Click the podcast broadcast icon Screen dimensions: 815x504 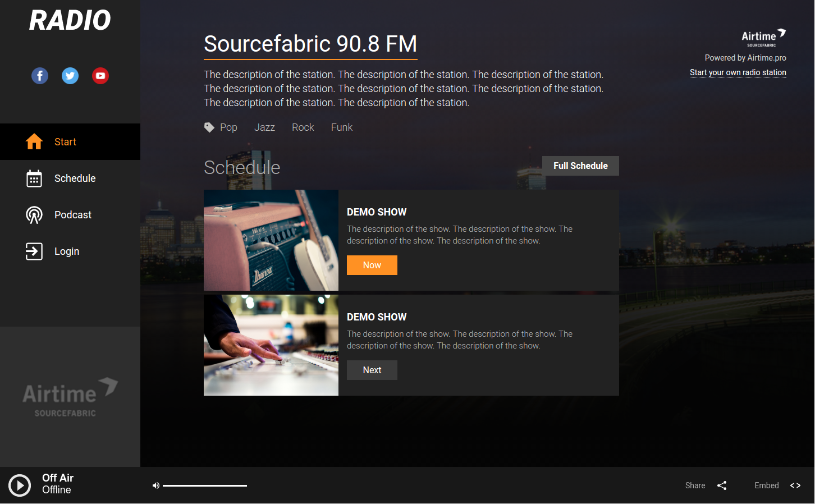[34, 215]
